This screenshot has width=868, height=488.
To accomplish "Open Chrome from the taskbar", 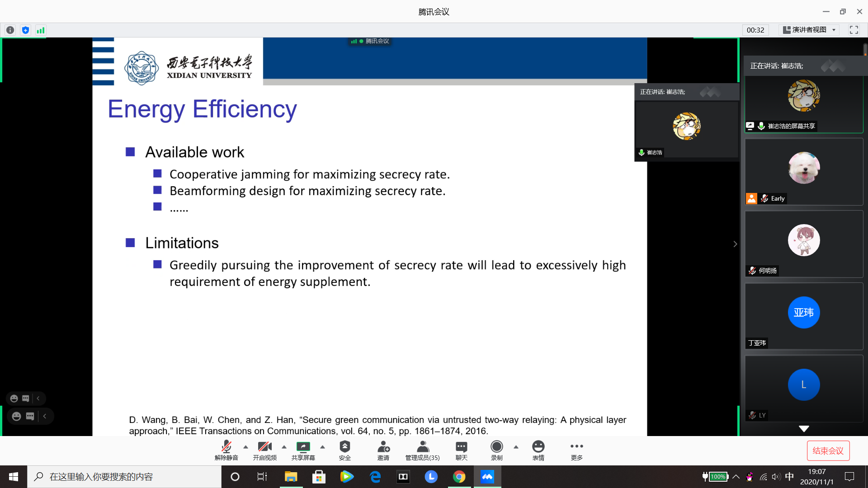I will coord(459,477).
